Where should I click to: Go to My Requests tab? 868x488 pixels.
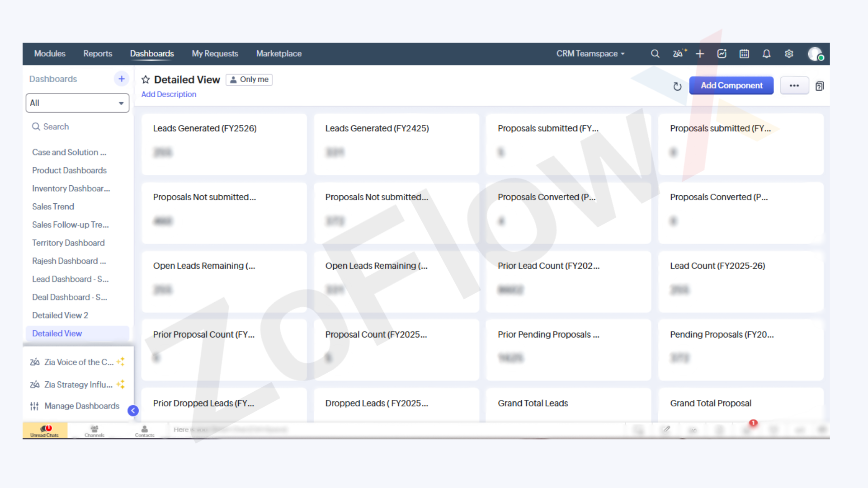(215, 53)
